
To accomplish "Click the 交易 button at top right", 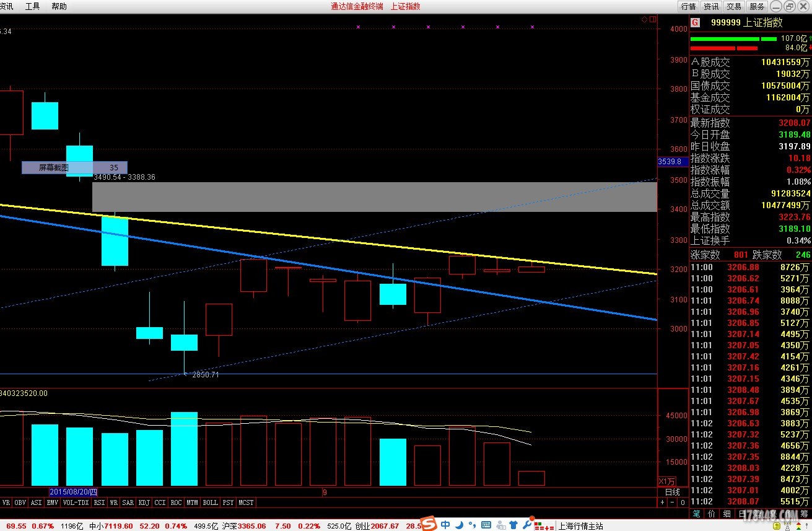I will pos(734,6).
